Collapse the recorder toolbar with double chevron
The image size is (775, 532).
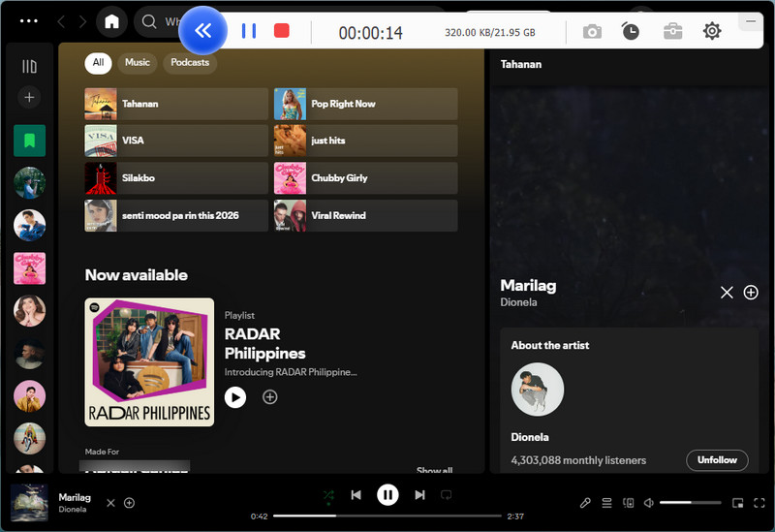coord(202,31)
